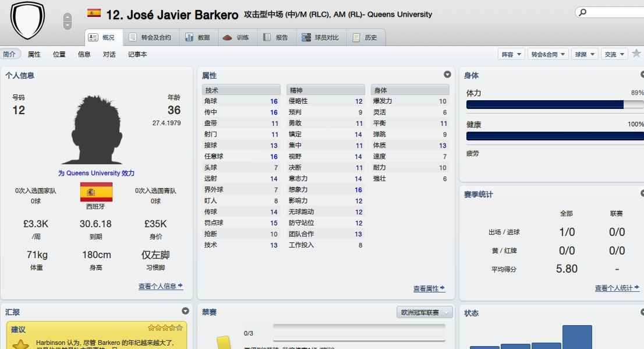Open the 报告 report tab
This screenshot has height=349, width=644.
tap(276, 37)
